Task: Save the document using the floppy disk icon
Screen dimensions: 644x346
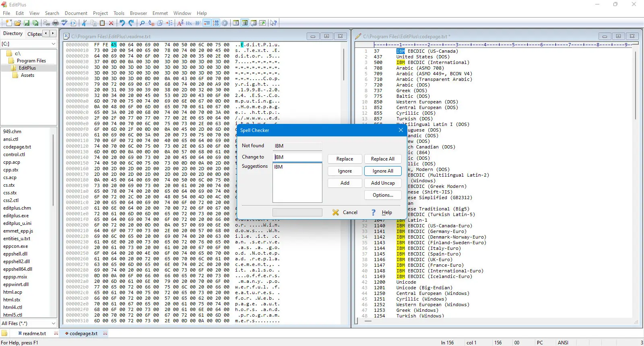Action: click(27, 23)
